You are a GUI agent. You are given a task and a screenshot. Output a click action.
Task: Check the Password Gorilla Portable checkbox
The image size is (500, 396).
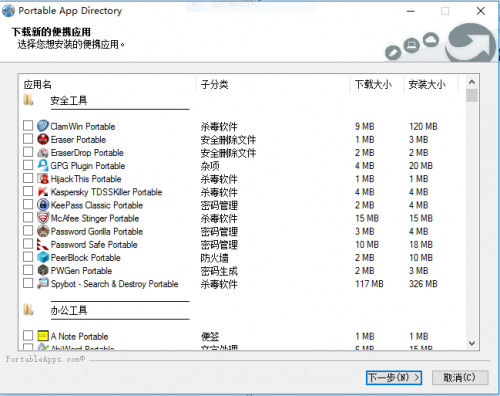pos(28,231)
